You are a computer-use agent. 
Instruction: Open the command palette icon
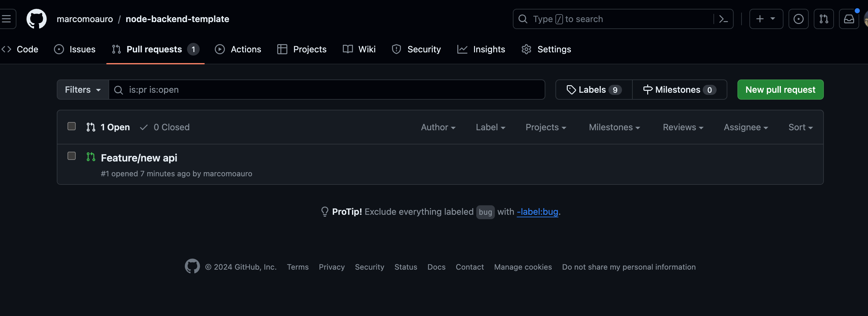723,19
